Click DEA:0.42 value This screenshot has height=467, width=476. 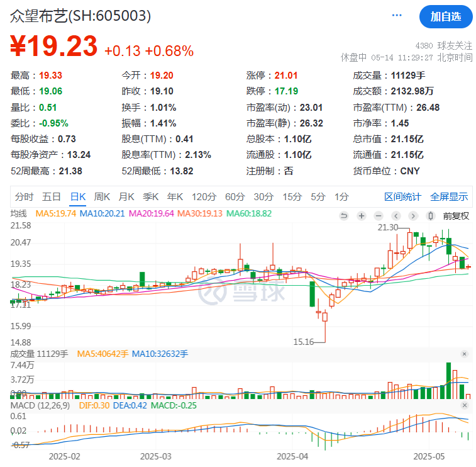[130, 405]
